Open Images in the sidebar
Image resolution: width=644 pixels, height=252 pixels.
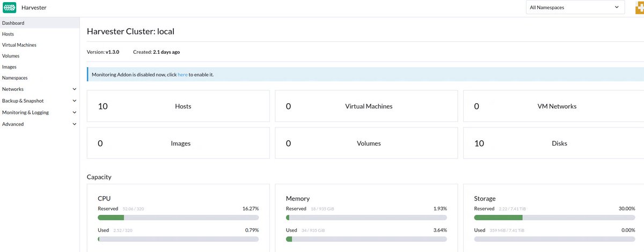(x=40, y=67)
